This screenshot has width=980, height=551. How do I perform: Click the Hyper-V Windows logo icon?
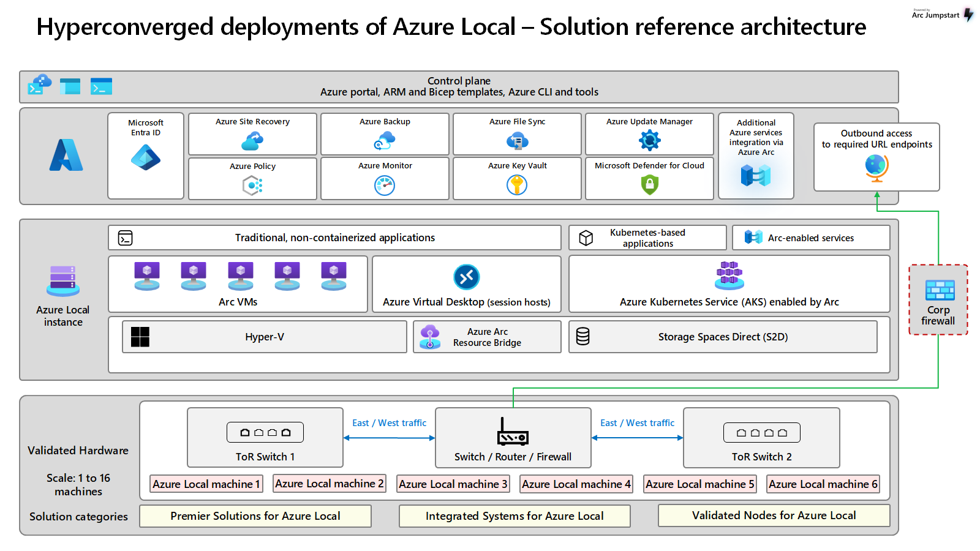tap(140, 337)
